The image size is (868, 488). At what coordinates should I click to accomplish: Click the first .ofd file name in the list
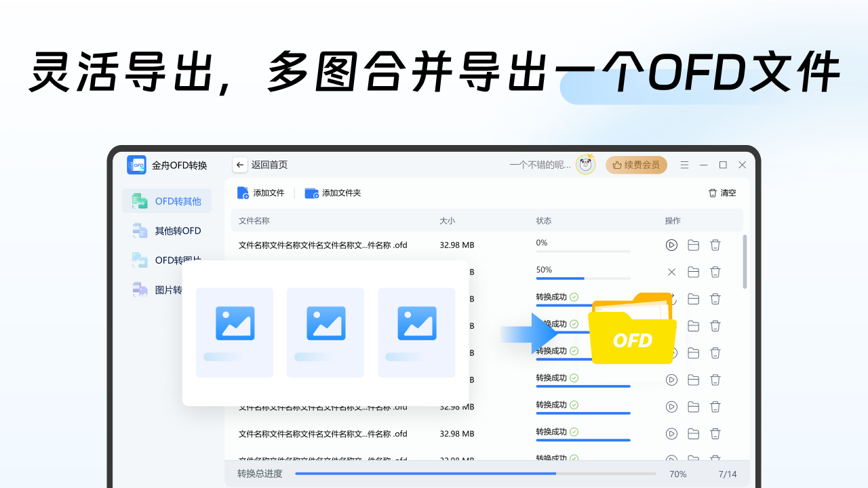click(323, 245)
